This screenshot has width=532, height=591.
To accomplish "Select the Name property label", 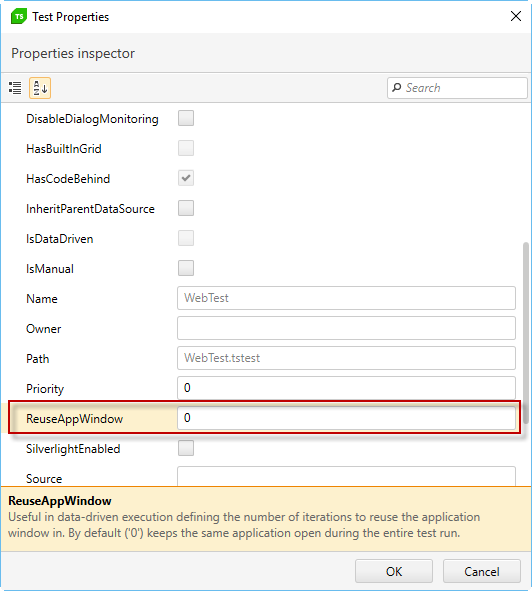I will [41, 299].
